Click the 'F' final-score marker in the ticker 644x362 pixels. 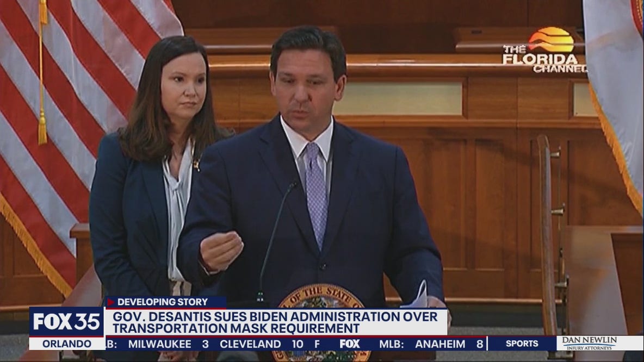point(317,344)
